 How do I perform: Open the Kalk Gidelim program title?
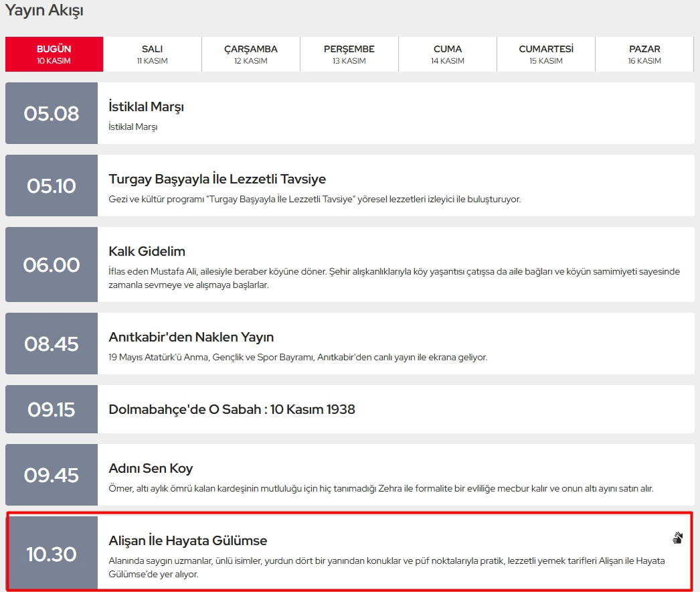(147, 252)
